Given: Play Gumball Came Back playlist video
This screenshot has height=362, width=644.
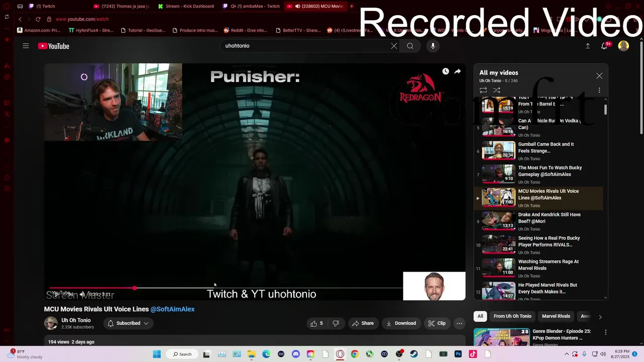Looking at the screenshot, I should point(538,151).
